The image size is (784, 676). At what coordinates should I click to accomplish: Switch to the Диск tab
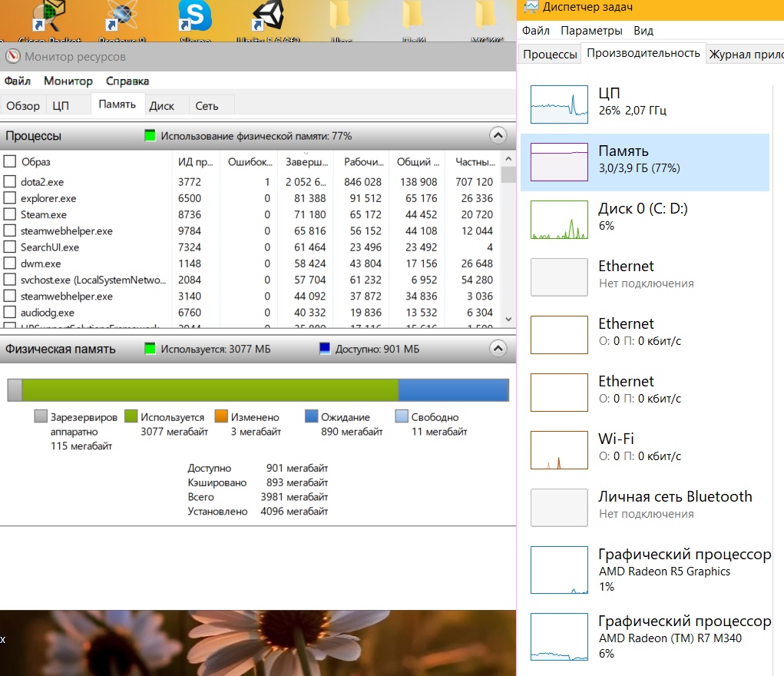162,106
